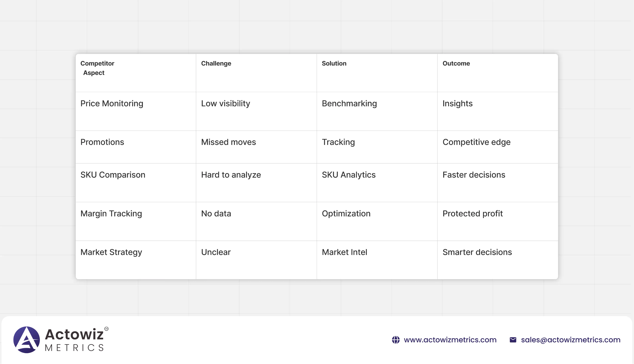
Task: Click the Actowiz Metrics logo emblem
Action: (x=27, y=340)
